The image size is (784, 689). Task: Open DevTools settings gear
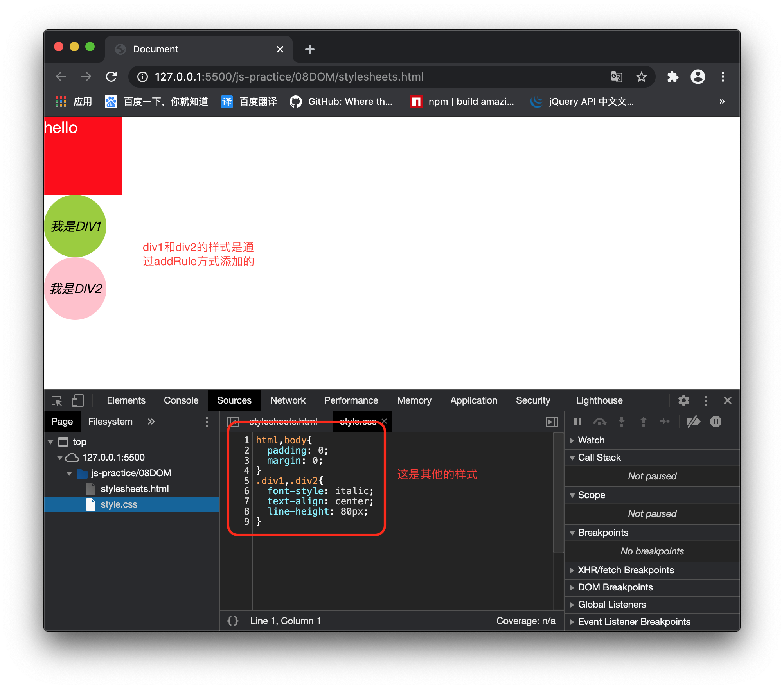tap(683, 400)
